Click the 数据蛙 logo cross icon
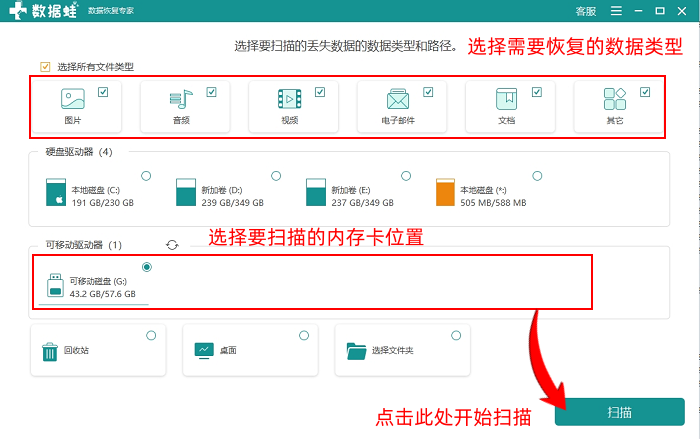The height and width of the screenshot is (439, 700). (18, 10)
